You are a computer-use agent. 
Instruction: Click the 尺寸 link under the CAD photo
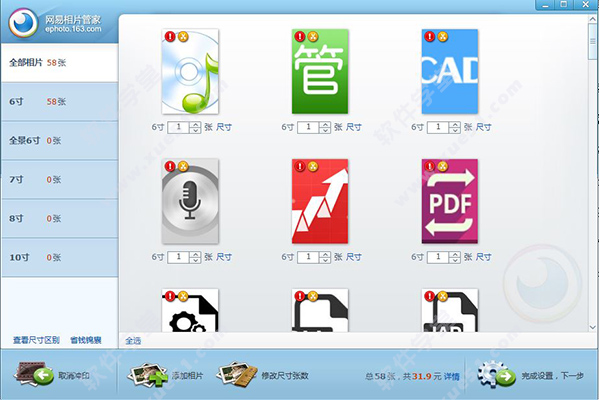(483, 127)
